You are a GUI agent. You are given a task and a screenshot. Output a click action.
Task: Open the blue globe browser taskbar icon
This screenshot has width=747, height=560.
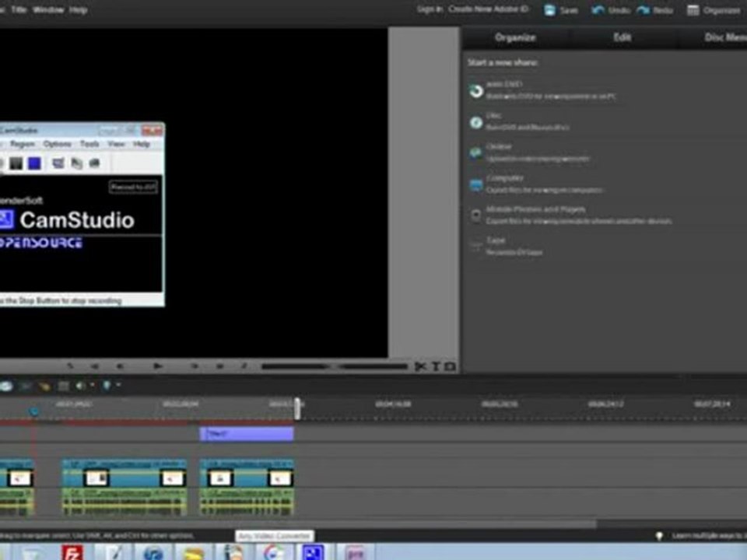pos(153,553)
